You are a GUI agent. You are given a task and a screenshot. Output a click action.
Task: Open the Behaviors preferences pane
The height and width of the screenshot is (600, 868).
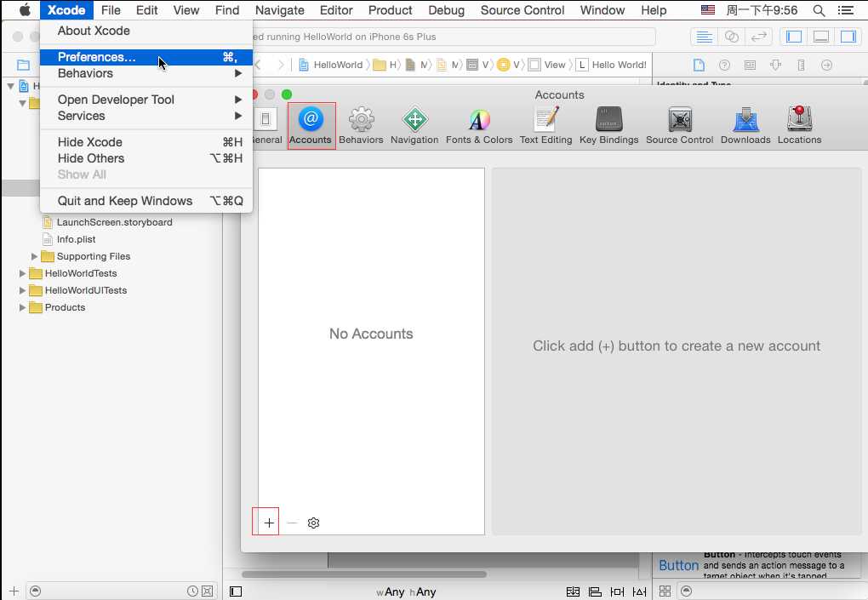(x=361, y=126)
